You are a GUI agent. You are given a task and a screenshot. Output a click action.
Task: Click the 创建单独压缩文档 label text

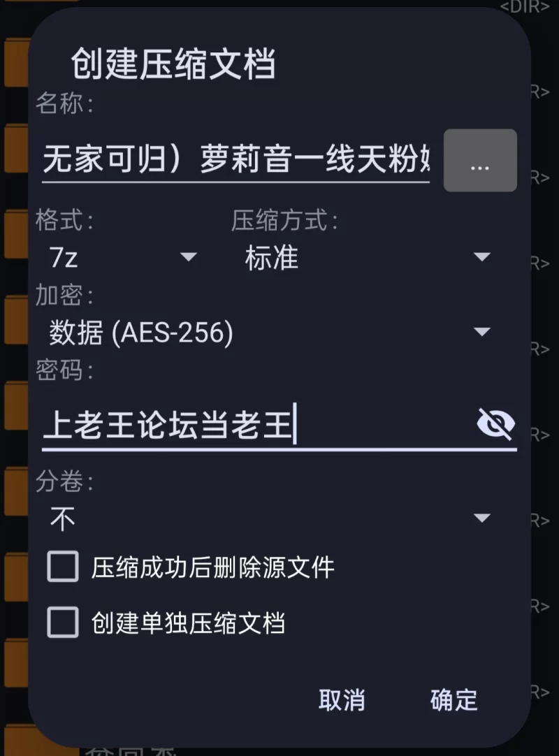[188, 623]
